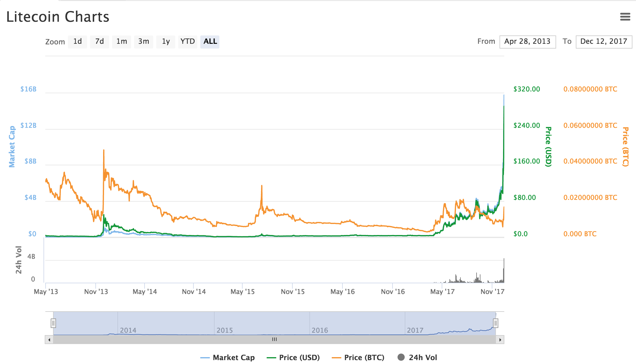The width and height of the screenshot is (636, 364).
Task: Open the chart hamburger context menu
Action: click(x=625, y=17)
